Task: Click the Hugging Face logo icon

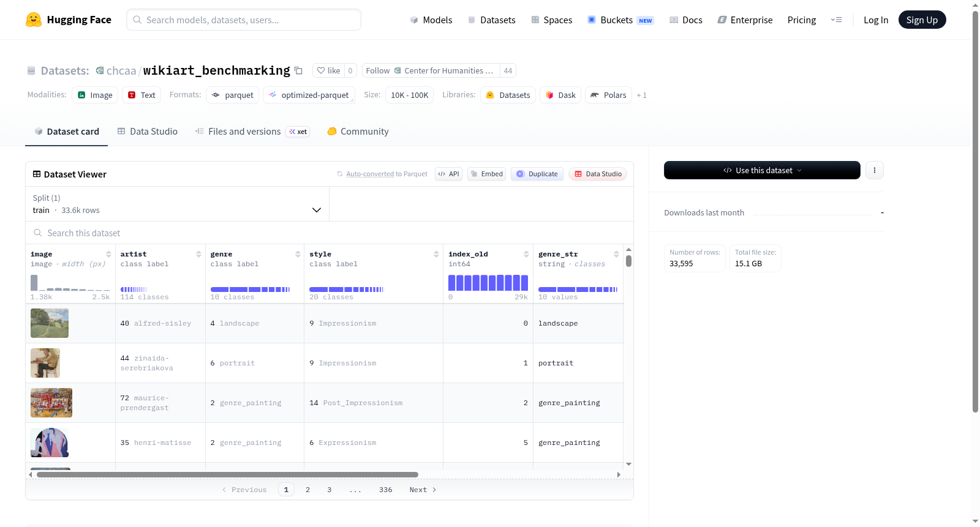Action: (34, 20)
